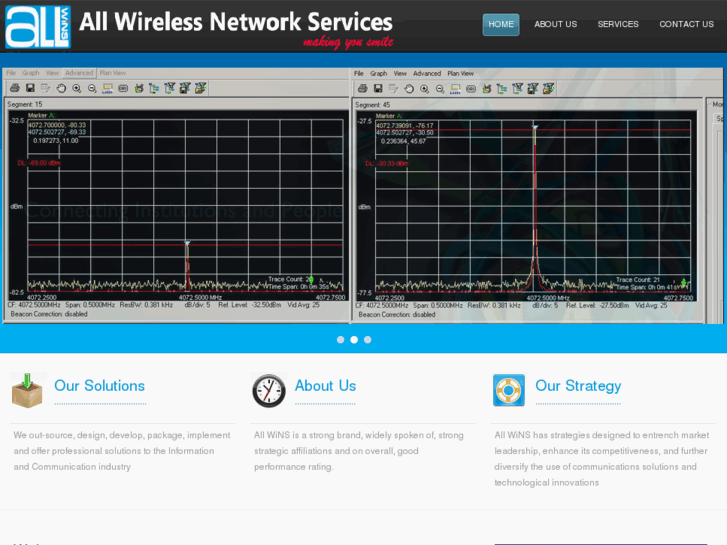
Task: Click the label icon in Segment 15 window
Action: (108, 88)
